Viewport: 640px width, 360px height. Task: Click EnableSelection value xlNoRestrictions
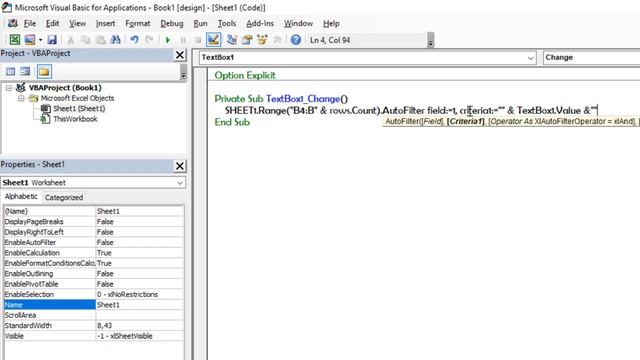[x=139, y=294]
